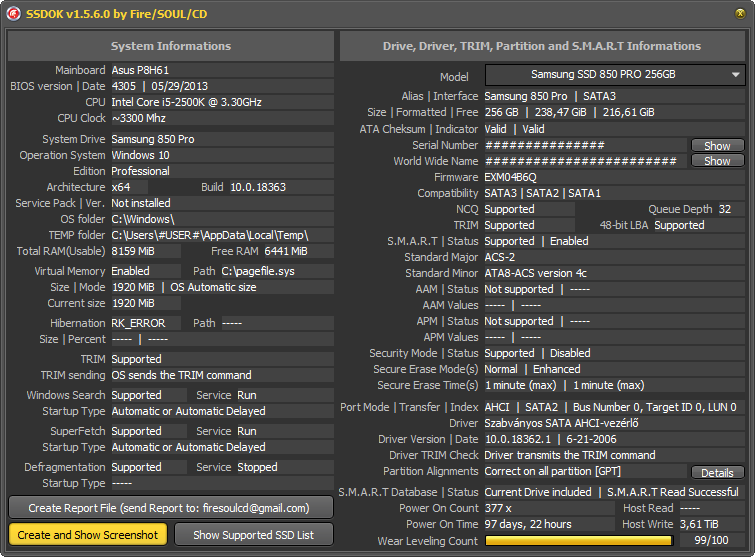
Task: Open Partition Alignments Details
Action: point(717,473)
